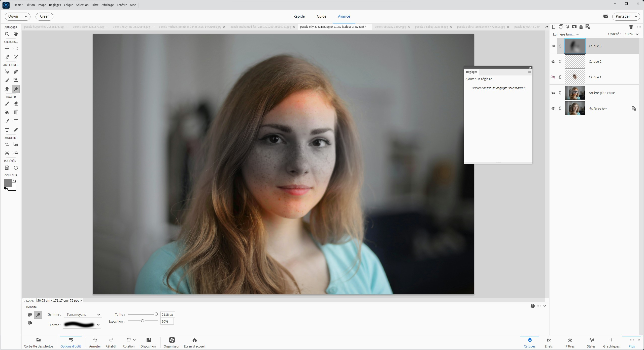
Task: Pick the Eyedropper tool
Action: coord(7,121)
